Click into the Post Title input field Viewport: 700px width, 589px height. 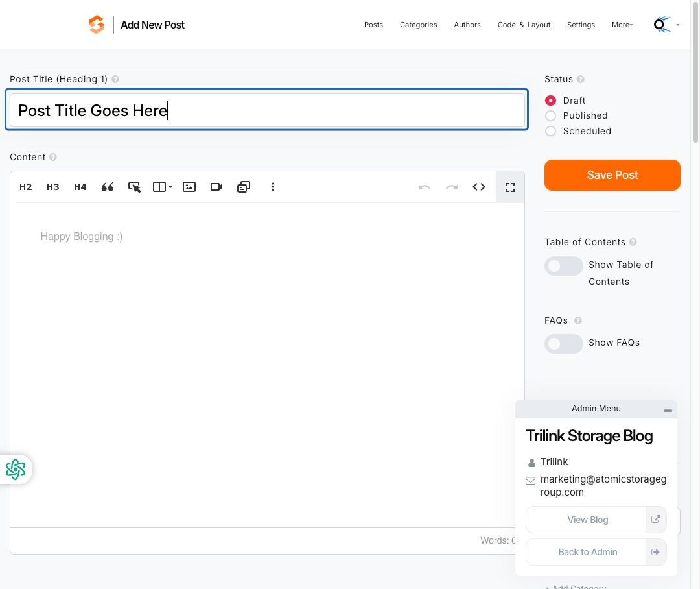tap(267, 110)
